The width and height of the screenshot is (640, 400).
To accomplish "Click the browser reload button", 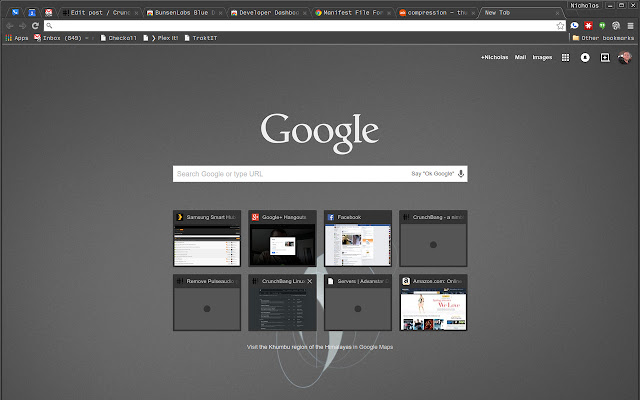I will coord(35,25).
